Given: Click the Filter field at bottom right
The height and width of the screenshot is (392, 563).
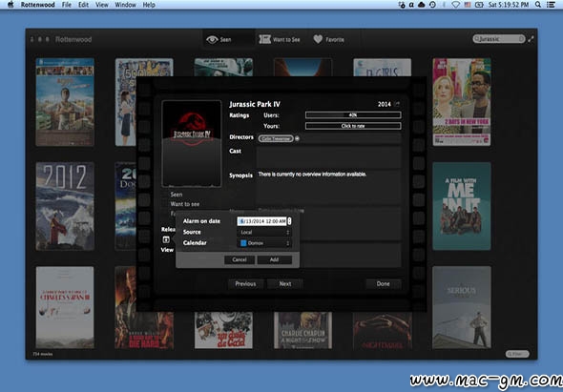Looking at the screenshot, I should coord(517,354).
